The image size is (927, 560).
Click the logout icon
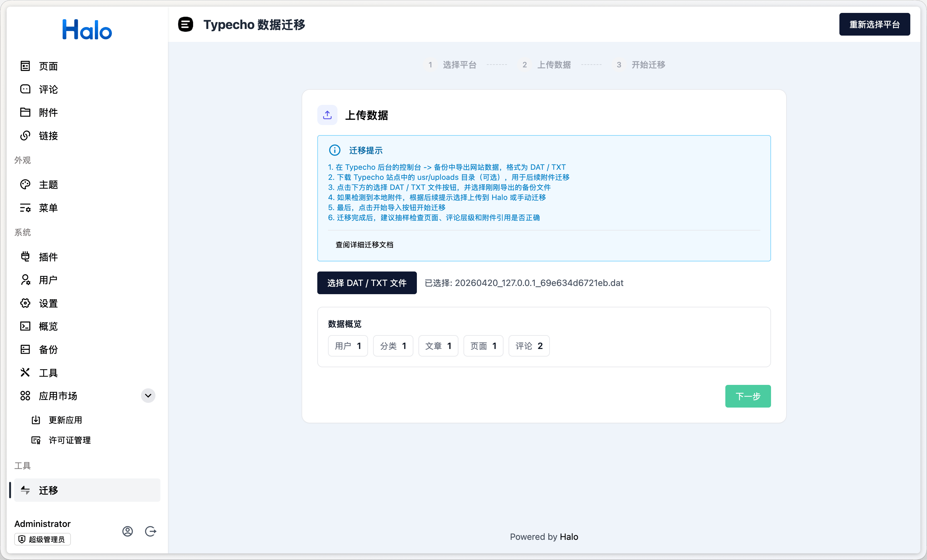pos(151,531)
